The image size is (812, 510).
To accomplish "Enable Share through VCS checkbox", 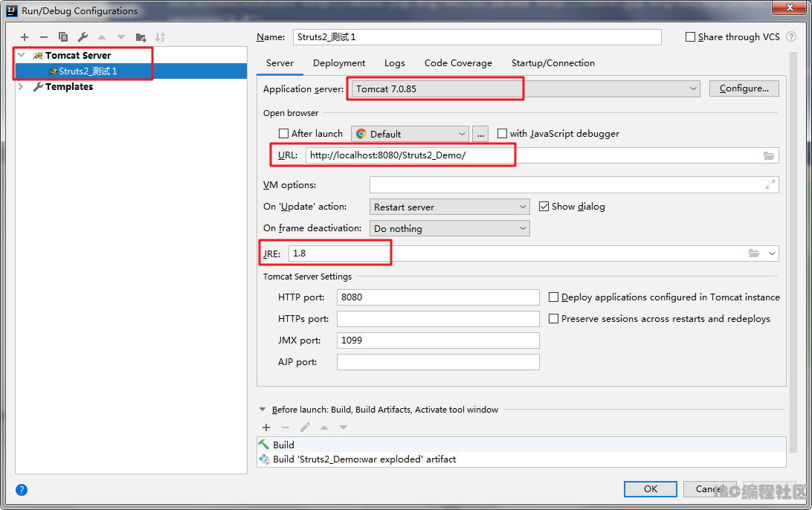I will click(690, 36).
